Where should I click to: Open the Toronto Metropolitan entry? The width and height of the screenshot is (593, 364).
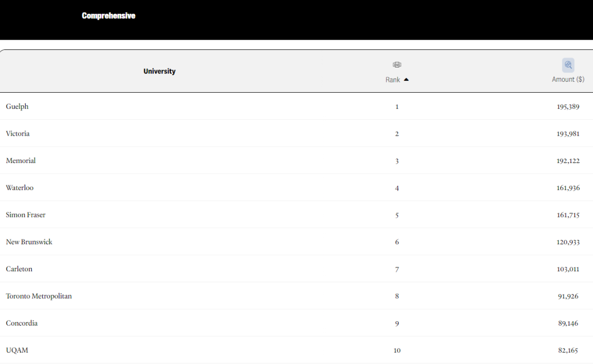[38, 296]
